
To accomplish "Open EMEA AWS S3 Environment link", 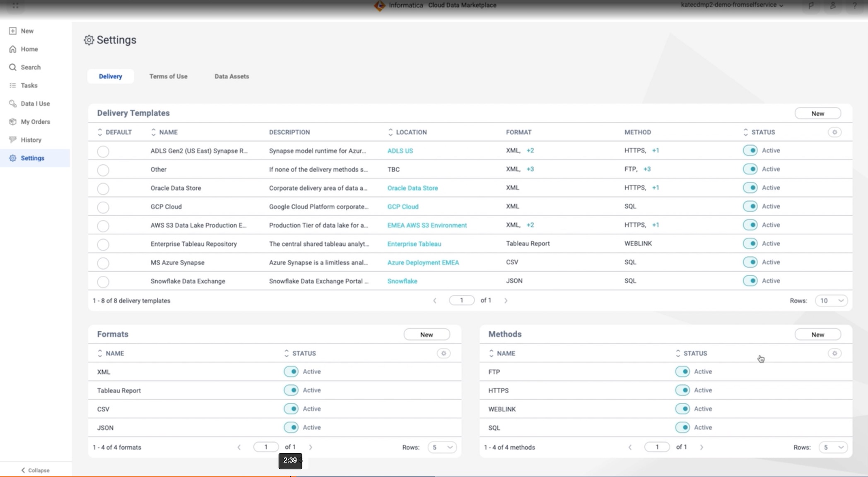I will click(x=427, y=226).
